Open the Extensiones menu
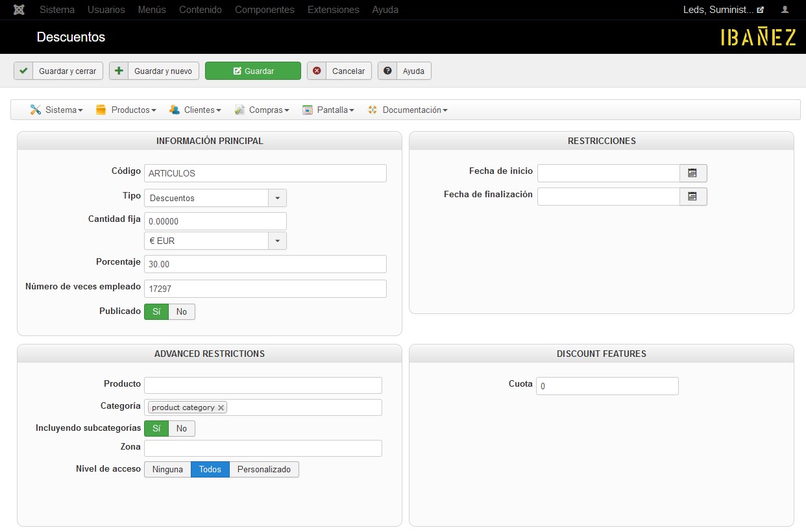 coord(334,10)
